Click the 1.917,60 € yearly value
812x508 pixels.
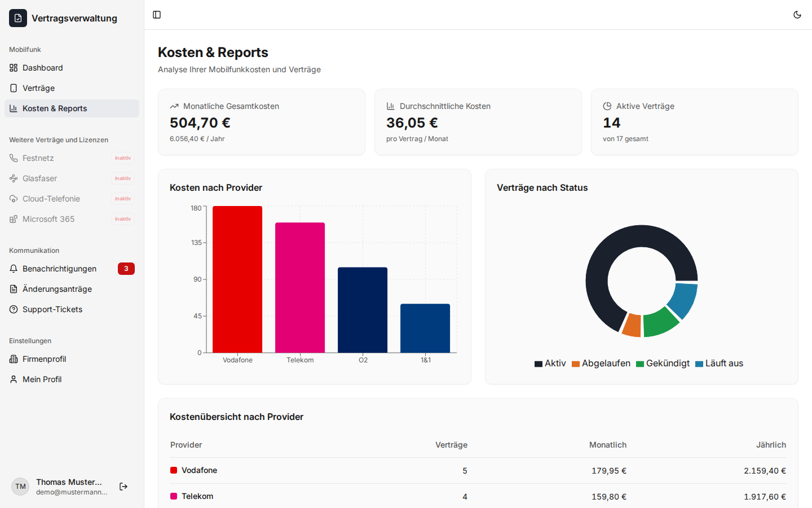765,497
